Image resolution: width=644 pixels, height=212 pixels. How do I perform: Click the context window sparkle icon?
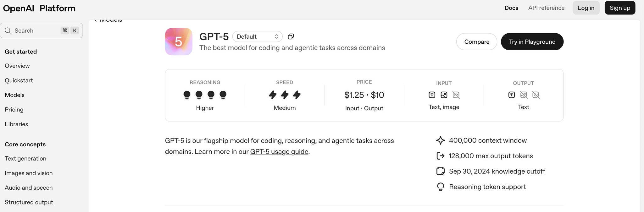(x=441, y=140)
